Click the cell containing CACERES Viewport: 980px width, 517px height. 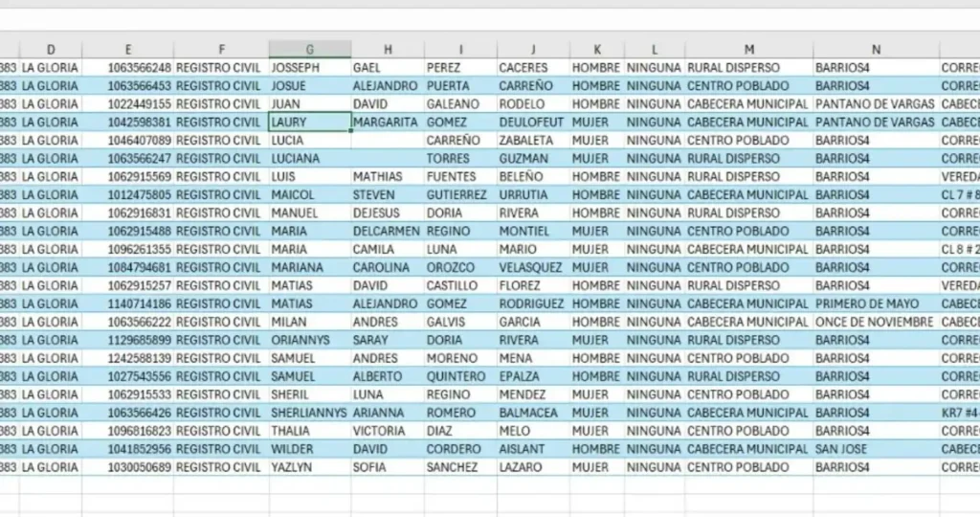[x=533, y=68]
